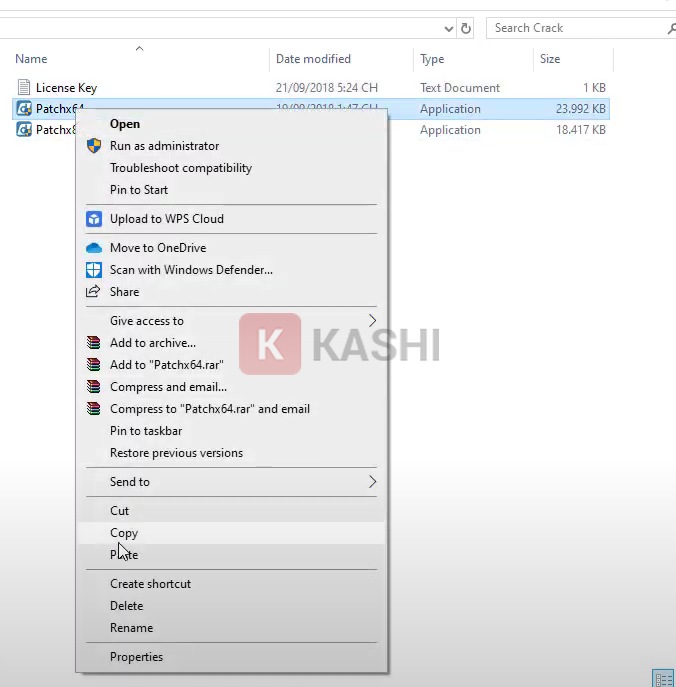Choose Run as administrator
The height and width of the screenshot is (687, 676).
coord(164,146)
